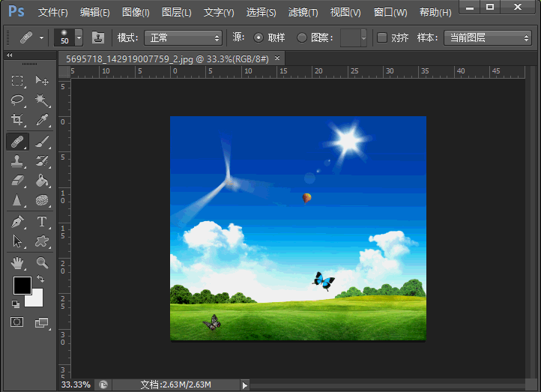Image resolution: width=541 pixels, height=392 pixels.
Task: Select the Hand tool
Action: (x=17, y=262)
